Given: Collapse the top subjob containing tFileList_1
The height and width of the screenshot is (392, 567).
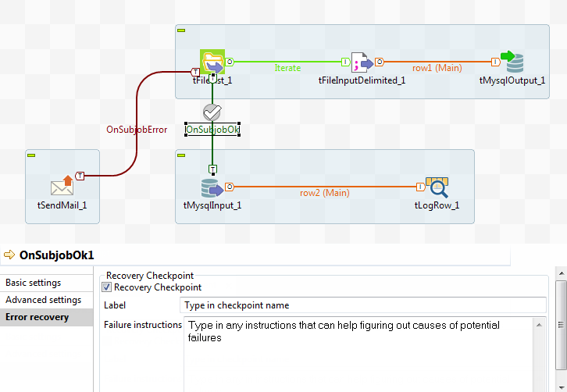Looking at the screenshot, I should coord(181,30).
